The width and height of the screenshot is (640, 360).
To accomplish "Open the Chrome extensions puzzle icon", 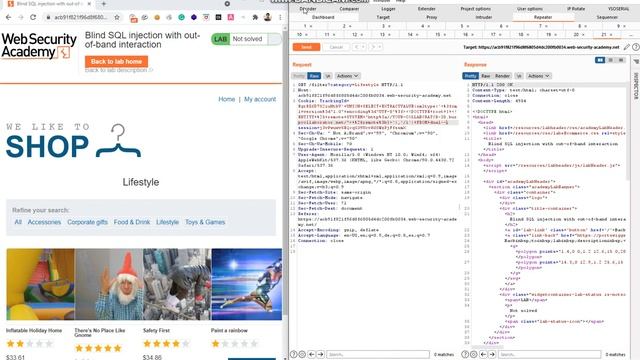I will pos(255,17).
